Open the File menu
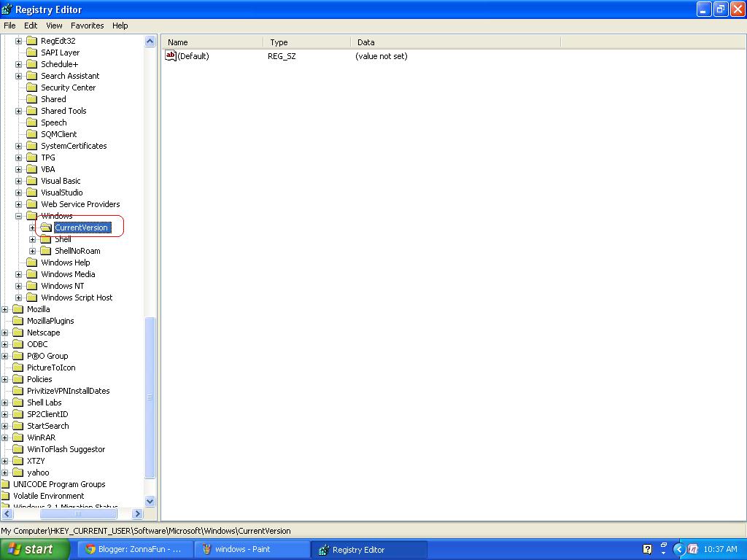The height and width of the screenshot is (560, 747). pyautogui.click(x=9, y=26)
